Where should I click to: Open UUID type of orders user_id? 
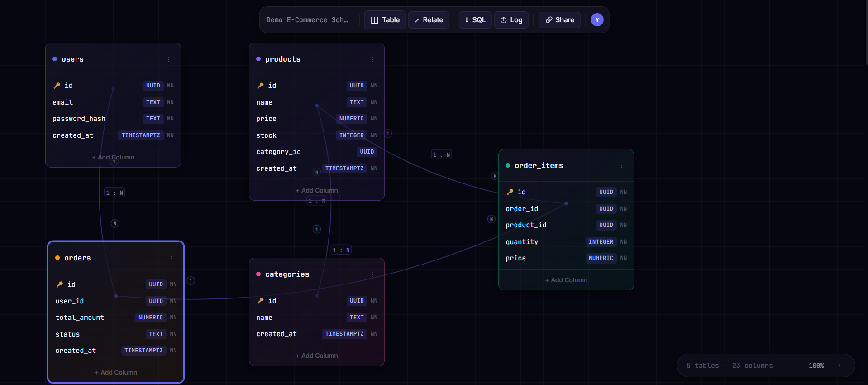pyautogui.click(x=156, y=301)
